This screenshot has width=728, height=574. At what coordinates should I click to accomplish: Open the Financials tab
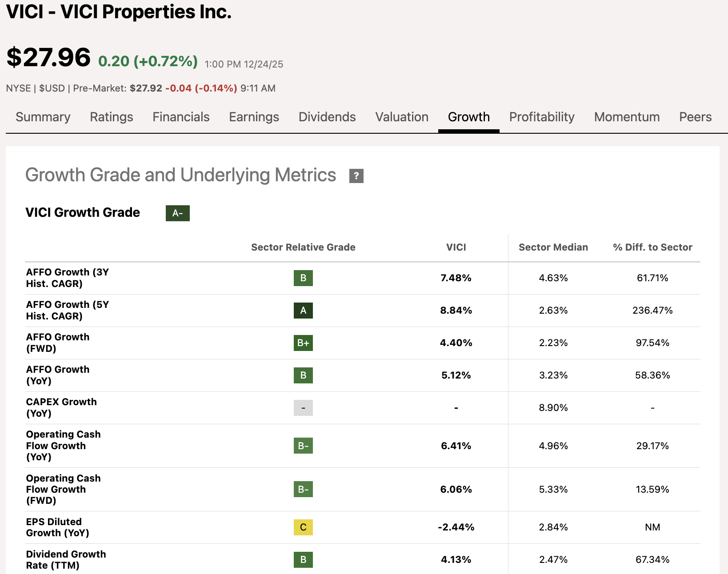(181, 117)
